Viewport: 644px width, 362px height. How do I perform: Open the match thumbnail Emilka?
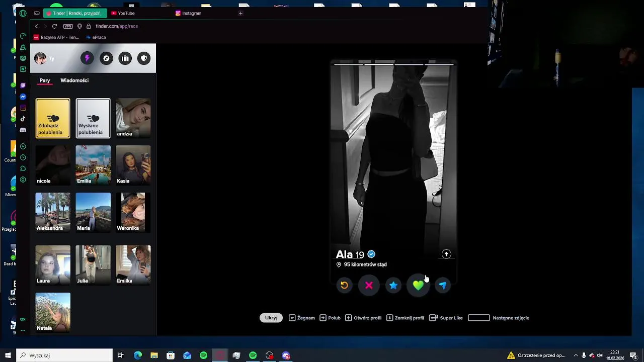[x=133, y=265]
